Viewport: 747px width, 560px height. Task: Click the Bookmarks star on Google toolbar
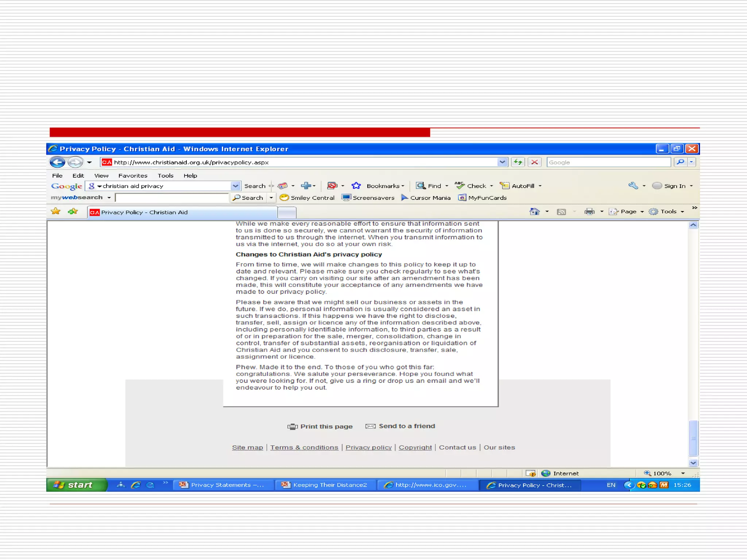coord(356,186)
